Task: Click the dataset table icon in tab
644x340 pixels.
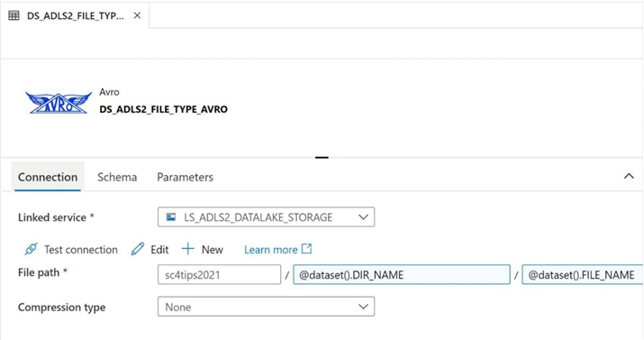Action: pos(14,15)
